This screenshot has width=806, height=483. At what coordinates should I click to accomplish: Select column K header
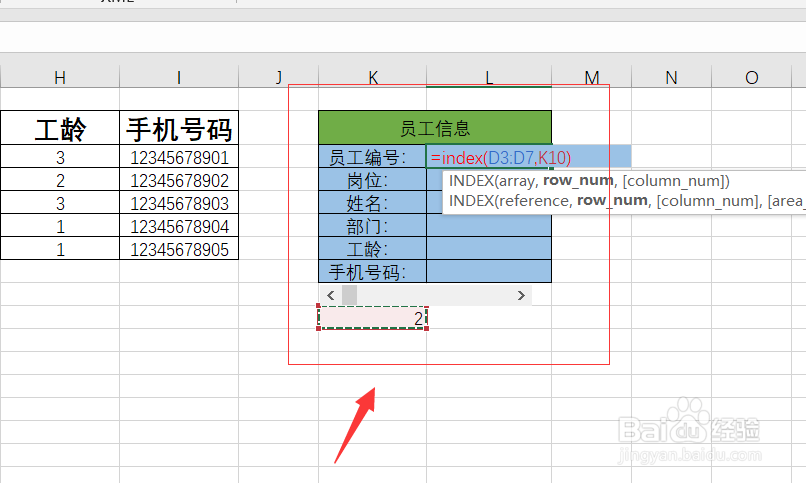point(373,77)
